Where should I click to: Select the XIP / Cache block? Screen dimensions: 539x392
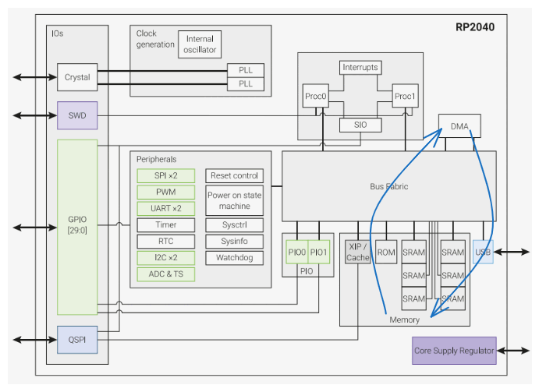click(358, 253)
